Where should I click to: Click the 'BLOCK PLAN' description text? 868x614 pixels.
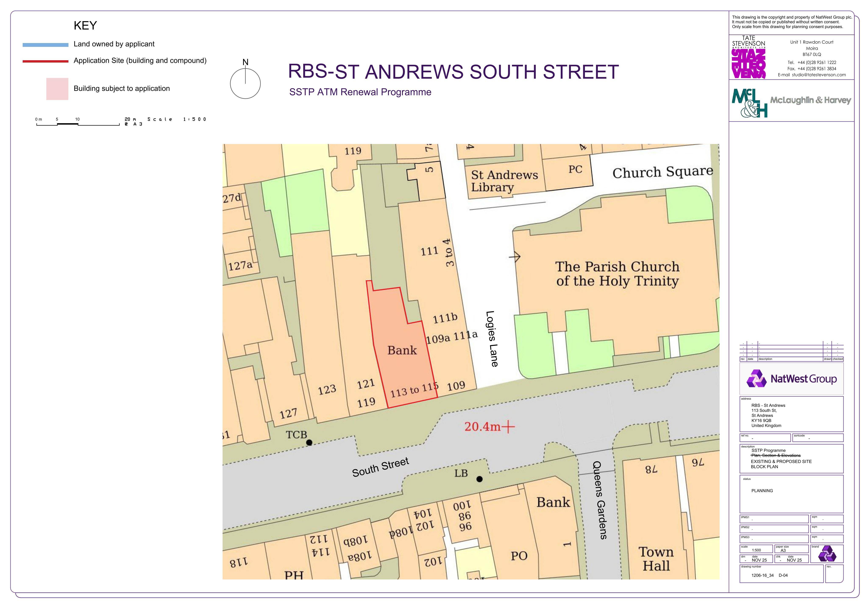point(764,467)
